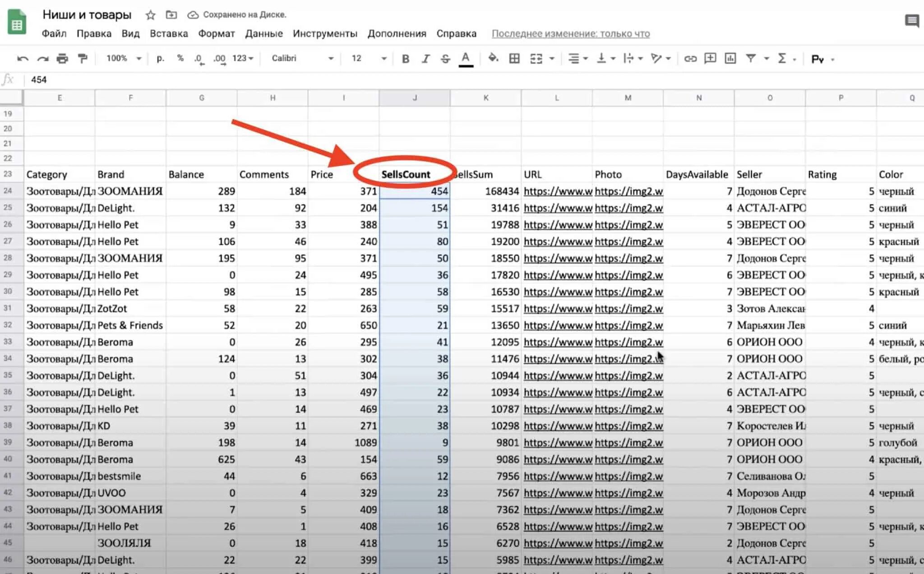
Task: Format as percent (%) button
Action: [x=180, y=58]
